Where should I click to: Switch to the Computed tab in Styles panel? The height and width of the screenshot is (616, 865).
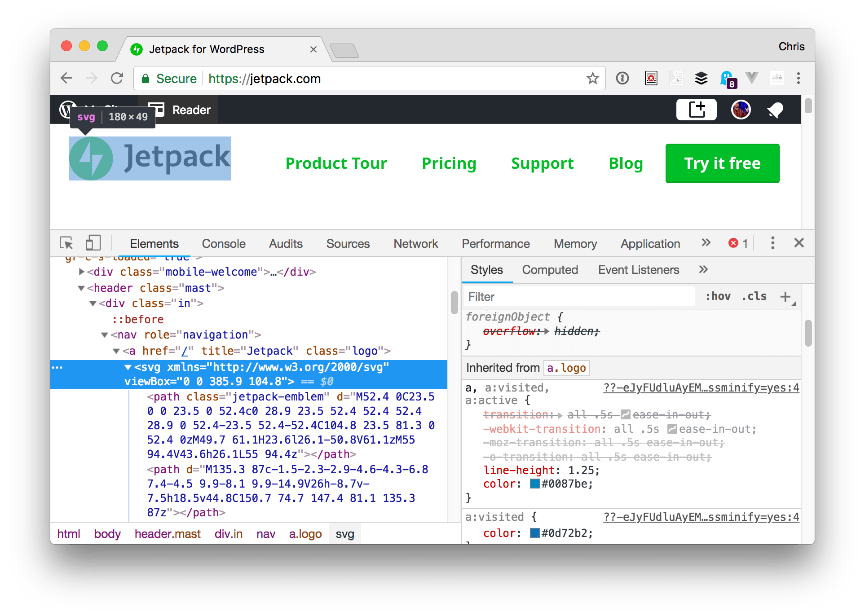[550, 270]
